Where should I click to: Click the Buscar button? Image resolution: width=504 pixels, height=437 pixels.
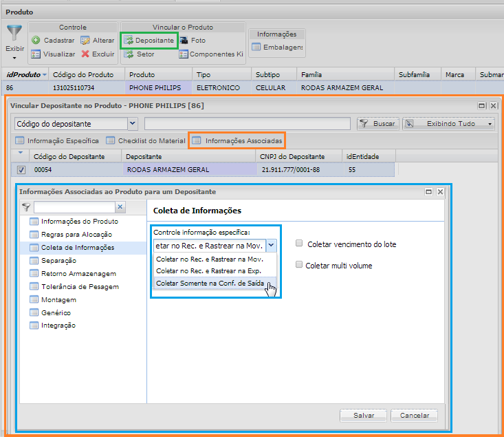click(378, 124)
